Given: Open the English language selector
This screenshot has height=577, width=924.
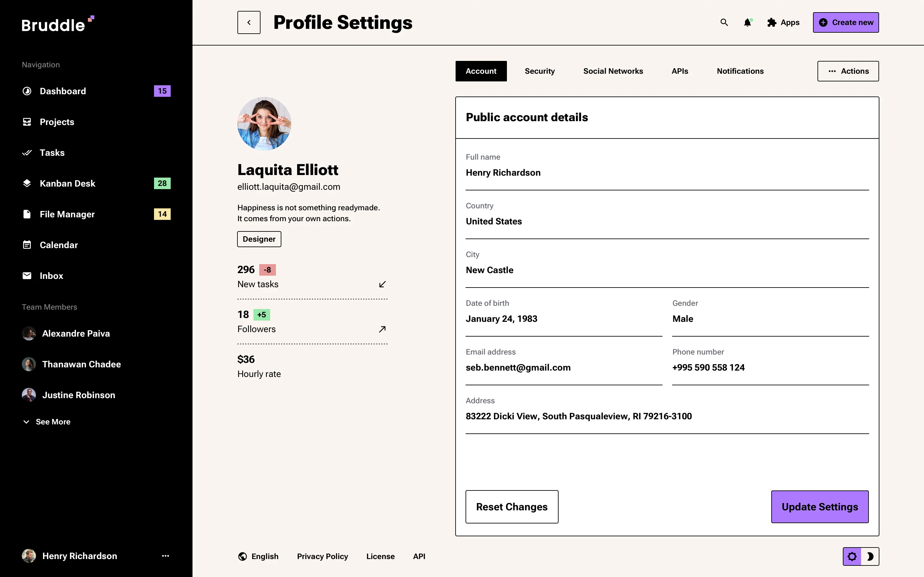Looking at the screenshot, I should 259,556.
